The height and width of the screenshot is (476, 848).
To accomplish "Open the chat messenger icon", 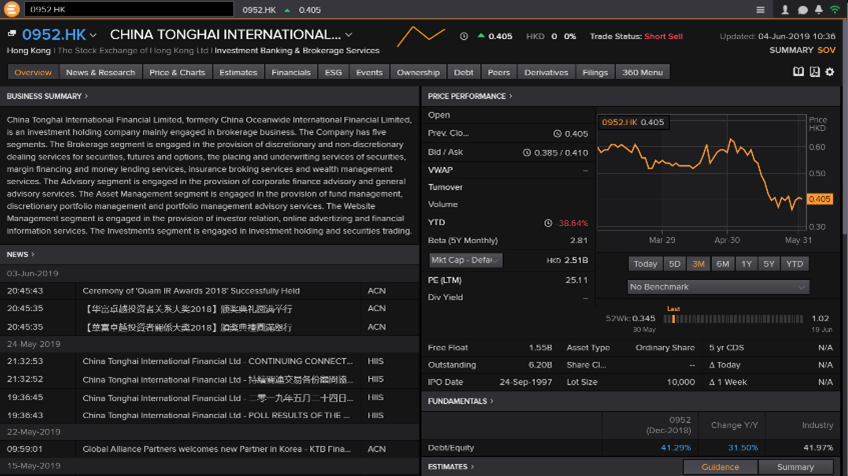I will coord(803,10).
